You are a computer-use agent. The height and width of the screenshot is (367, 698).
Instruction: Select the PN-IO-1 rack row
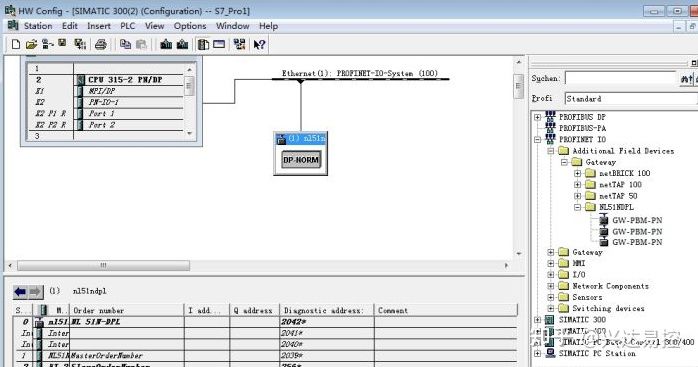point(106,102)
